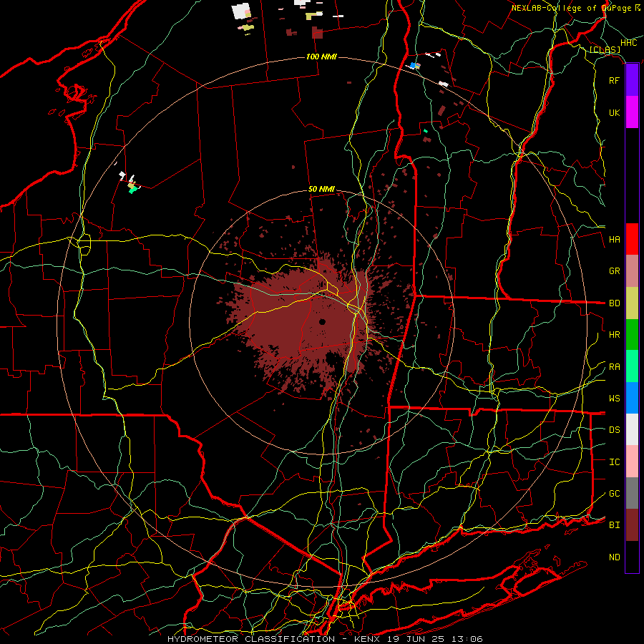
Task: Click the HA red legend color swatch
Action: pos(632,239)
